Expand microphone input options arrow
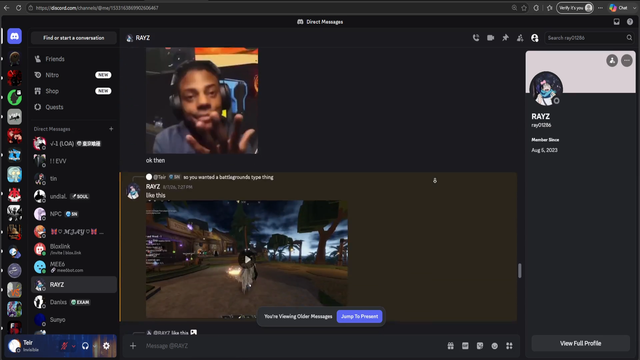This screenshot has width=640, height=360. (73, 346)
